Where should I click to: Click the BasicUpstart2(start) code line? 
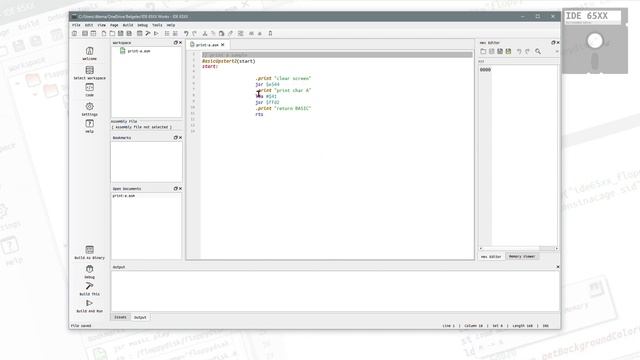coord(229,61)
